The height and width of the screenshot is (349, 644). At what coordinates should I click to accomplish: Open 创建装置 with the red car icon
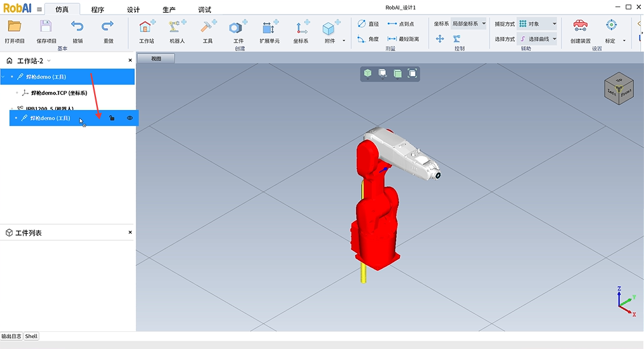580,25
